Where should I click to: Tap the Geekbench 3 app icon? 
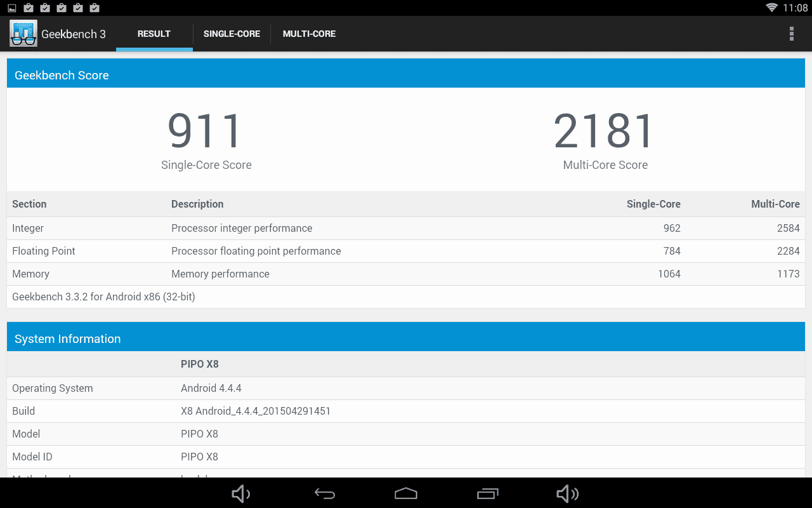pos(23,34)
